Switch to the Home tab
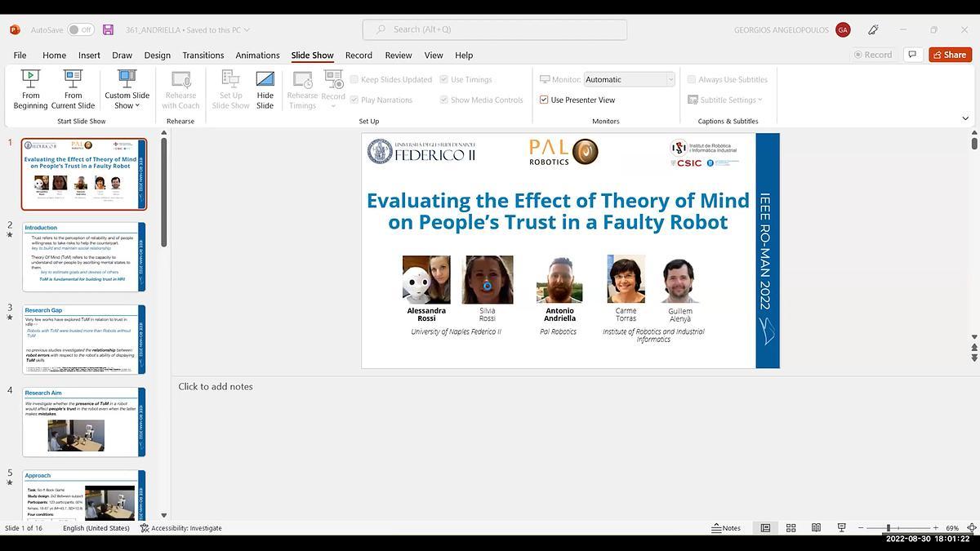This screenshot has width=980, height=551. tap(54, 55)
